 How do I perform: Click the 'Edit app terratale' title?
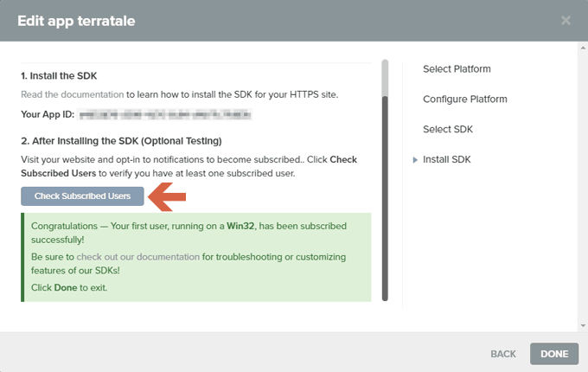76,21
